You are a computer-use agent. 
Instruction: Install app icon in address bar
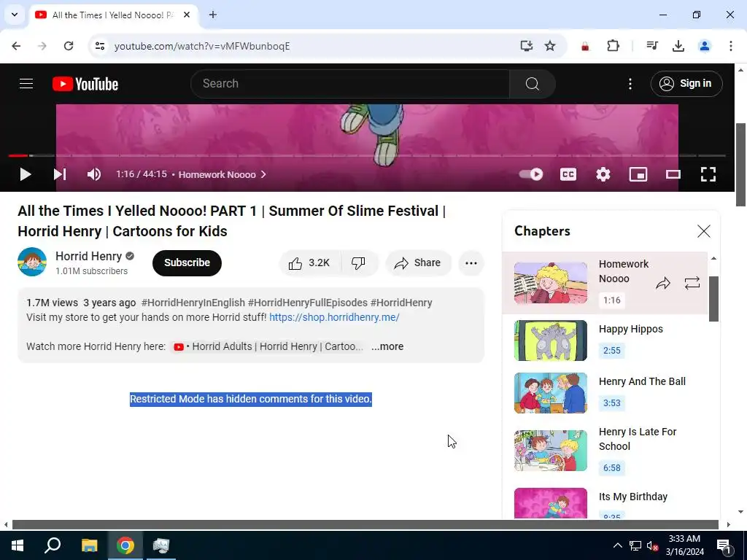[526, 46]
